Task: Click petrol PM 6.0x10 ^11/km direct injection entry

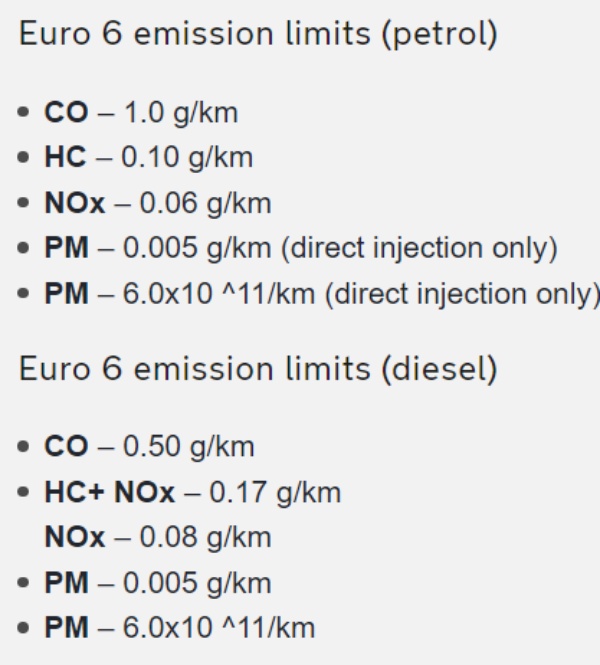Action: [x=322, y=294]
